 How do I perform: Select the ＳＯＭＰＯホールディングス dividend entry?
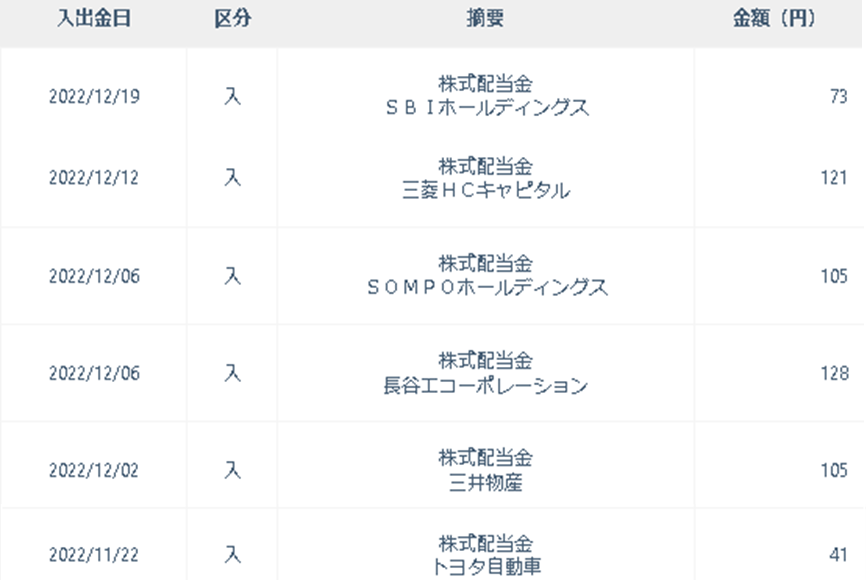[485, 287]
